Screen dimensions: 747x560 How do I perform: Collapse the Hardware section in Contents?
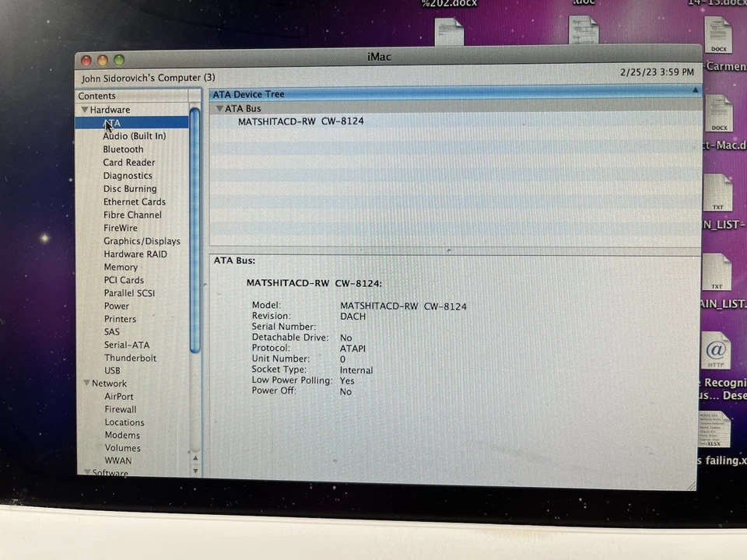(x=84, y=110)
